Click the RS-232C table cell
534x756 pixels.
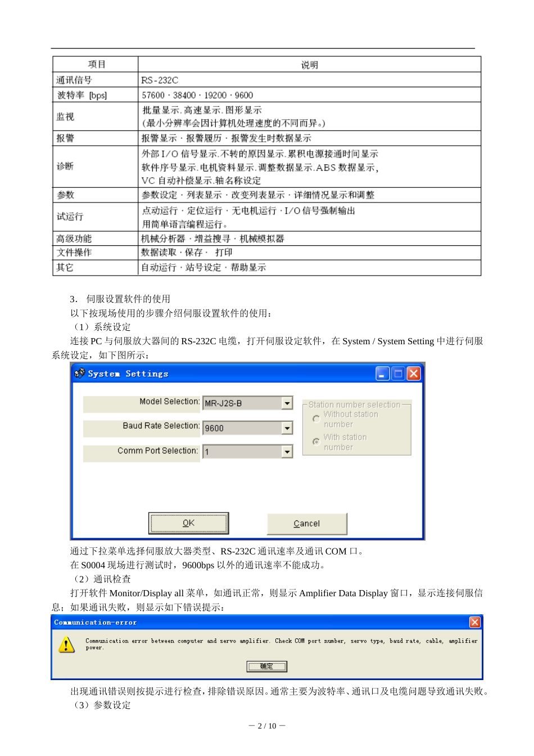(x=309, y=80)
